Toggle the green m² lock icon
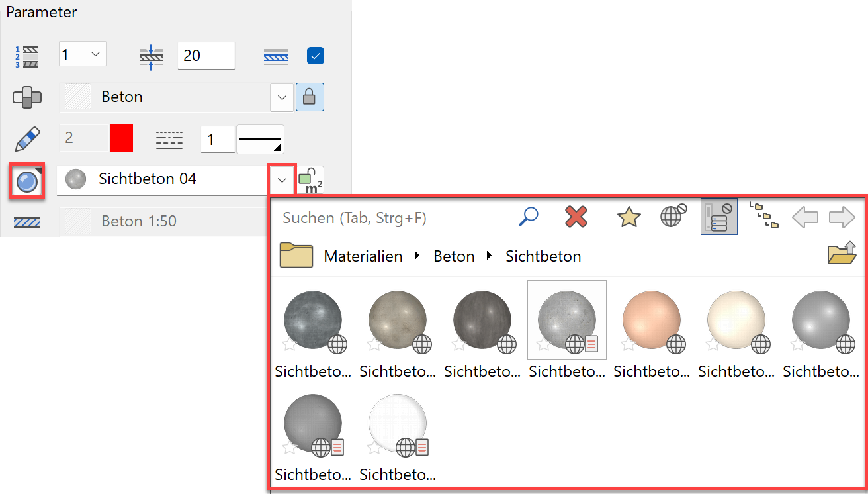This screenshot has height=494, width=868. pyautogui.click(x=310, y=179)
